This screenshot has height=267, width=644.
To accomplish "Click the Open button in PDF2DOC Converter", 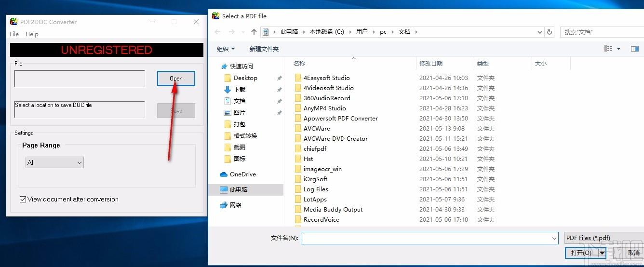I will click(x=176, y=79).
